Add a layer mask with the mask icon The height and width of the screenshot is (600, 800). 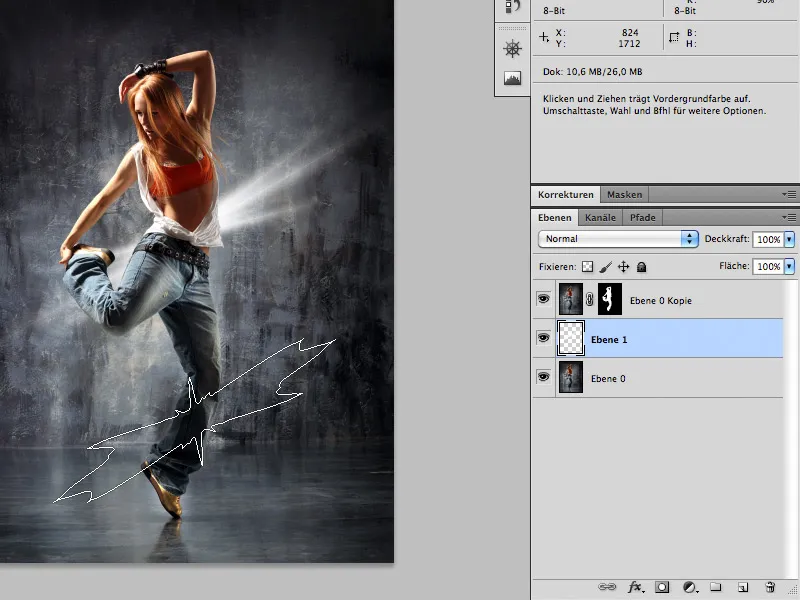coord(662,587)
